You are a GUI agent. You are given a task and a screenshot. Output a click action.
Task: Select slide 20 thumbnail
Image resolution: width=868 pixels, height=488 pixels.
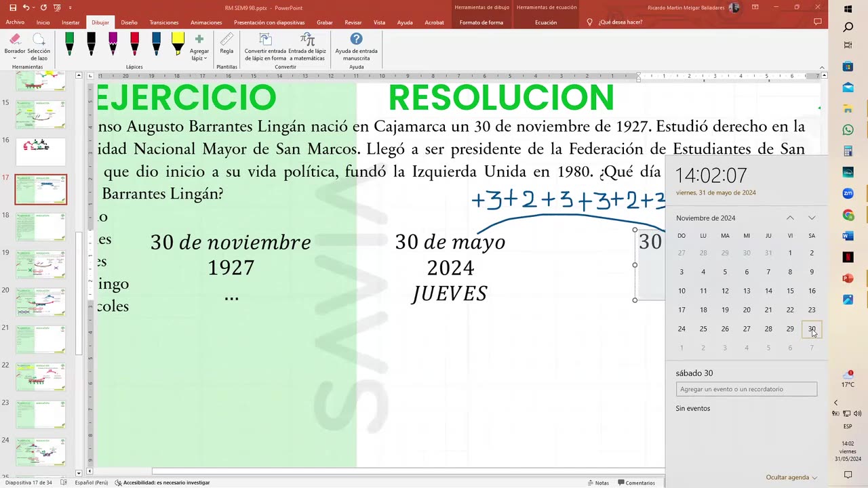coord(41,302)
